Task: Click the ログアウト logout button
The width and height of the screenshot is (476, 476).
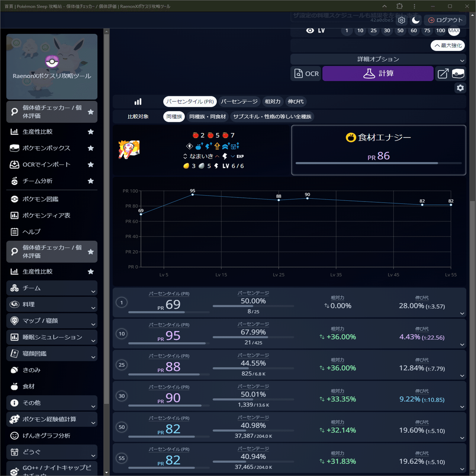Action: [445, 20]
